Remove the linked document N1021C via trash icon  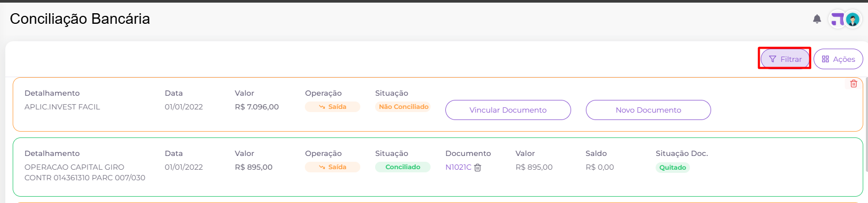pyautogui.click(x=478, y=168)
